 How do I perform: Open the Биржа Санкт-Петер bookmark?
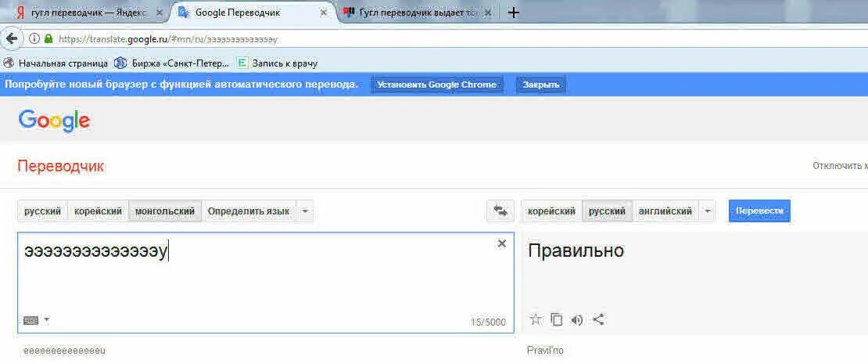[x=171, y=63]
